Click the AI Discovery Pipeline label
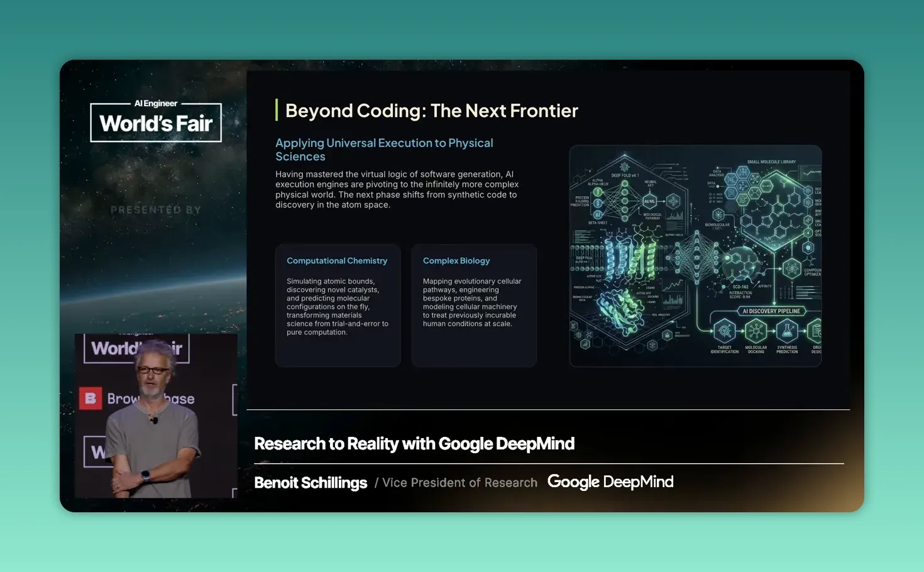Image resolution: width=924 pixels, height=572 pixels. click(772, 311)
